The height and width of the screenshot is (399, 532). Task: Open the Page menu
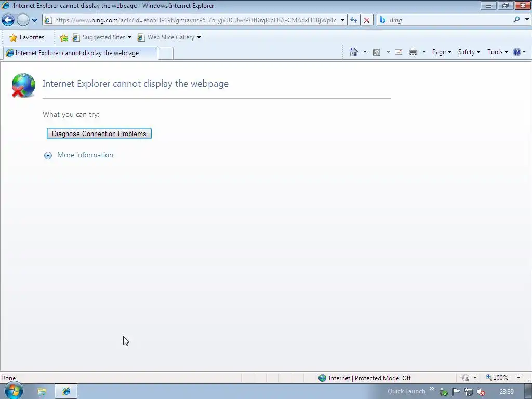tap(442, 52)
